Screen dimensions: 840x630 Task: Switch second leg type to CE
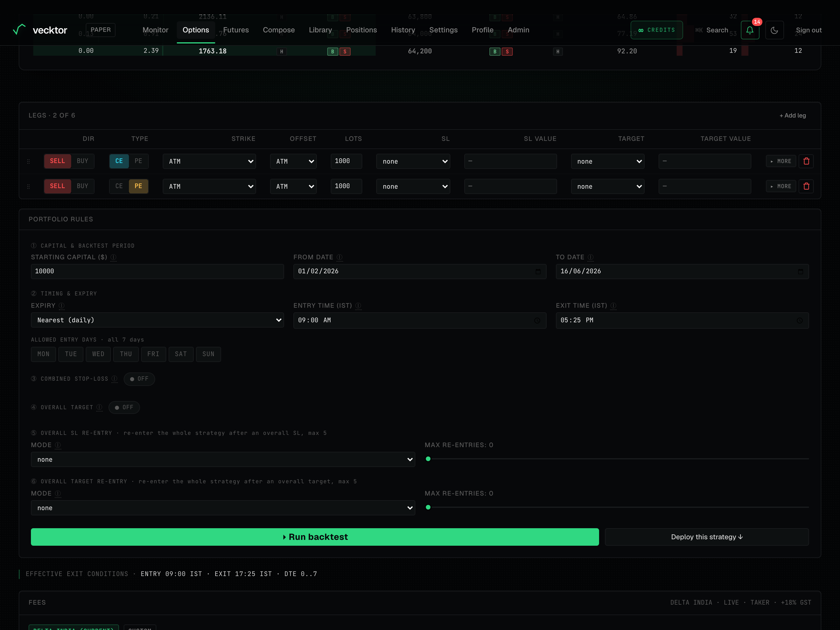(x=119, y=186)
